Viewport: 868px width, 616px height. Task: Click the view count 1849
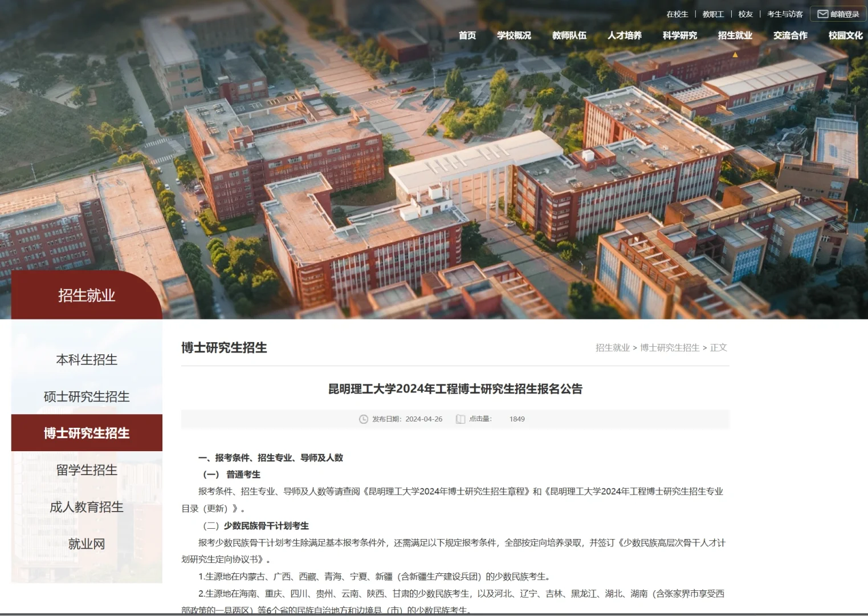[517, 419]
